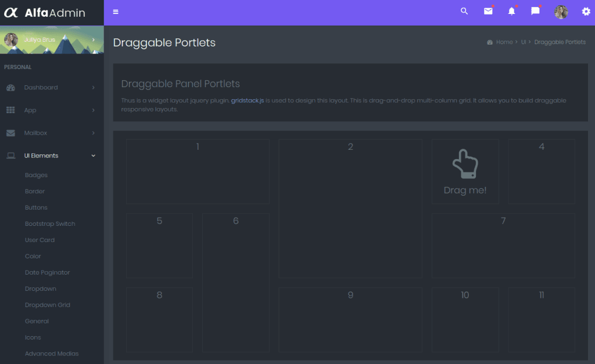The width and height of the screenshot is (595, 364).
Task: Go to UI breadcrumb link
Action: point(524,42)
